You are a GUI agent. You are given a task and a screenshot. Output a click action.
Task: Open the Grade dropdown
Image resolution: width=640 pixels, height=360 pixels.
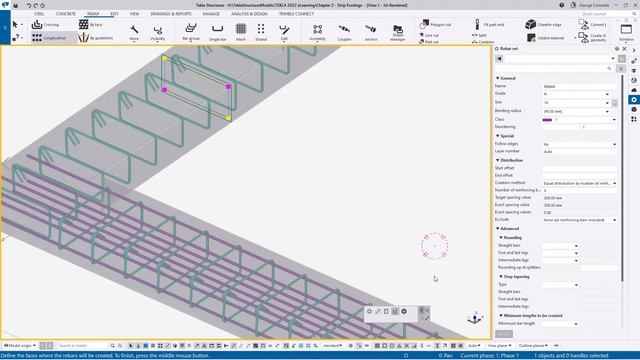607,94
